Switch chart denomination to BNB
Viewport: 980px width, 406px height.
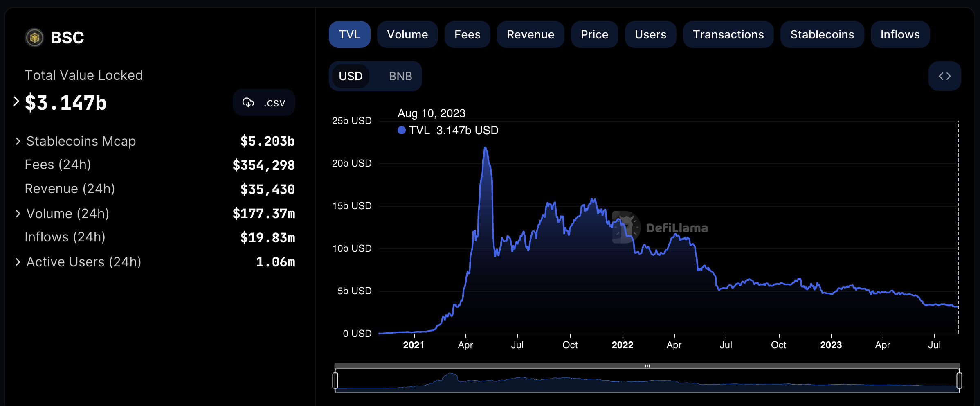[x=400, y=76]
